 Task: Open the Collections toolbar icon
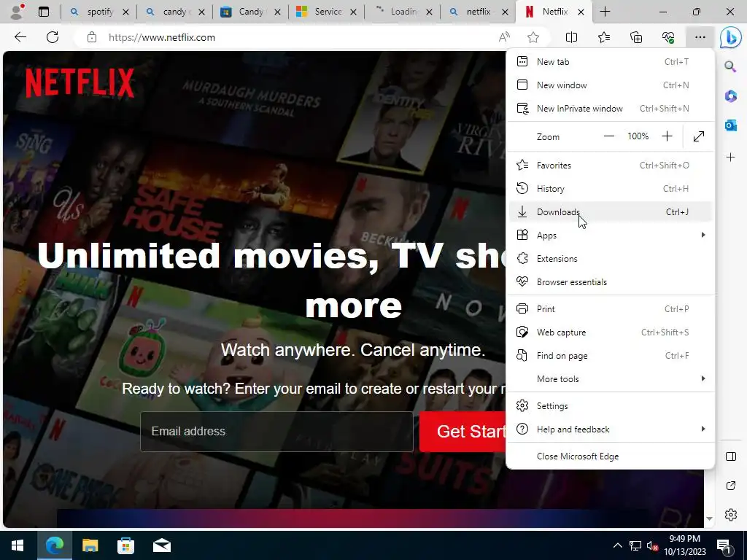coord(636,37)
